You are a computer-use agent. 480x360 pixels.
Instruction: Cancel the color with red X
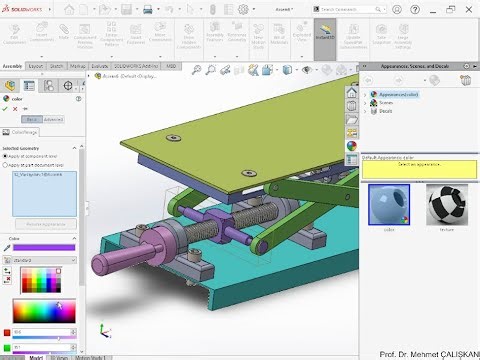coord(15,109)
